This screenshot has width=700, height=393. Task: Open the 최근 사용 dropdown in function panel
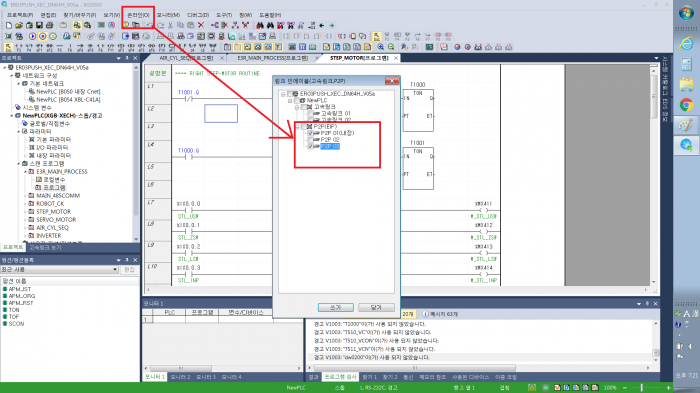tap(115, 270)
